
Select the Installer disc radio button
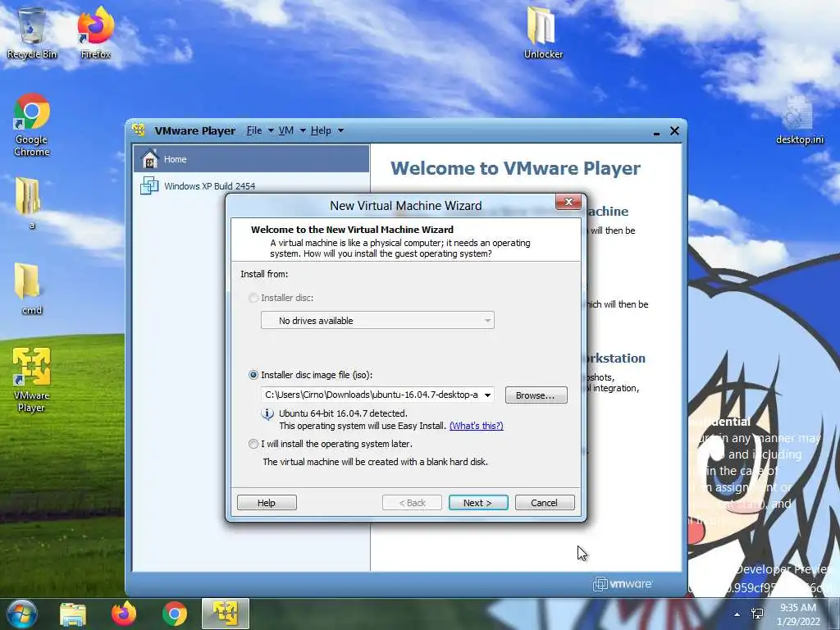(253, 298)
